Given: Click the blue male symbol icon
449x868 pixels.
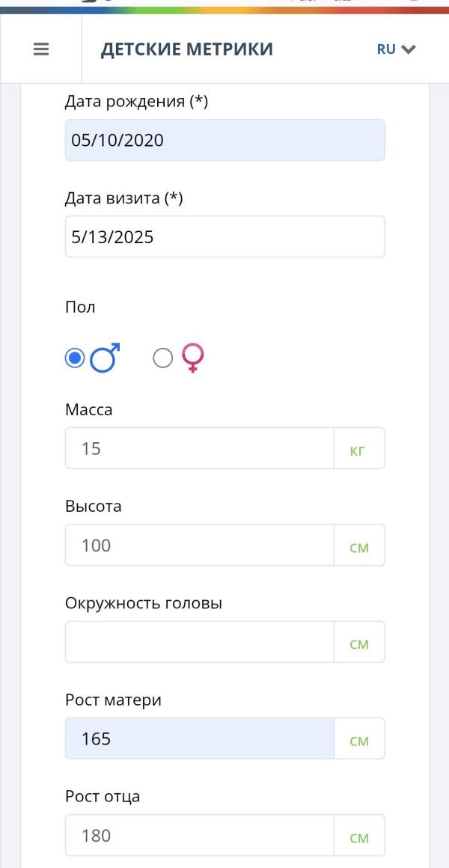Looking at the screenshot, I should [106, 359].
